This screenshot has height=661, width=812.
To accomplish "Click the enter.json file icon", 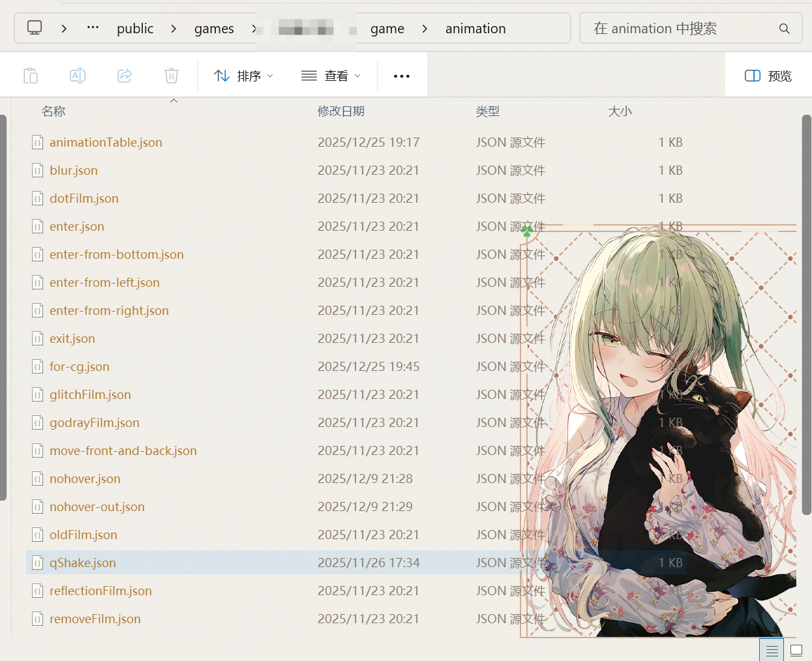I will pos(38,226).
